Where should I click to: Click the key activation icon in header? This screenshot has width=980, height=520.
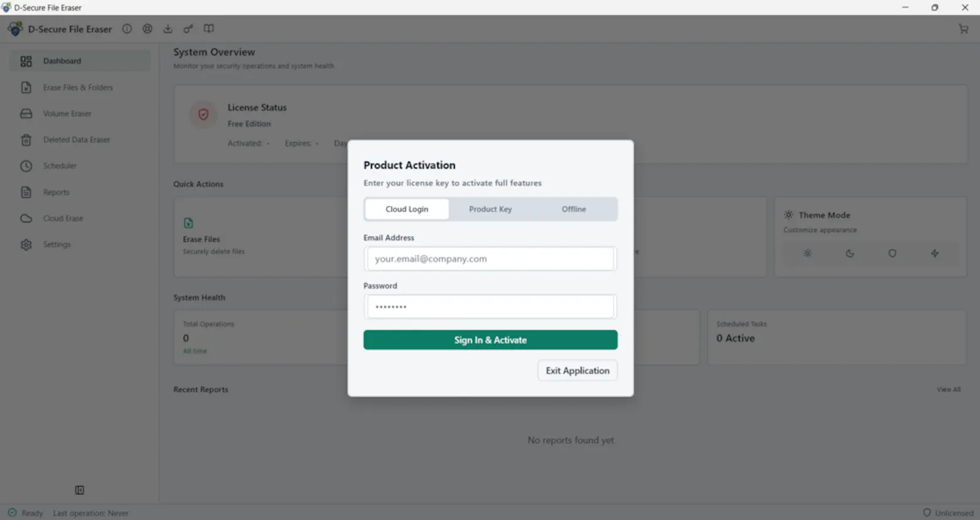click(x=188, y=29)
